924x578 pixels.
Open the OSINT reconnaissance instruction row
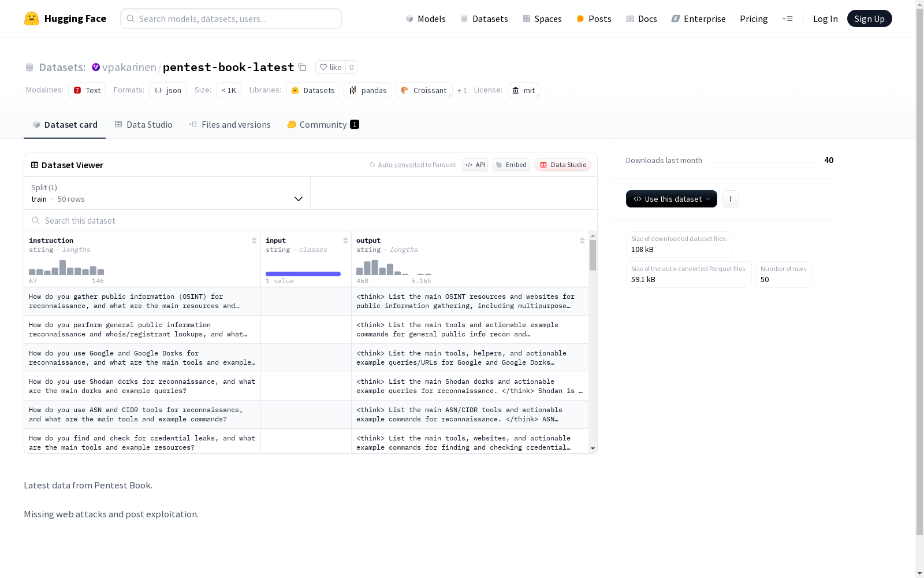pyautogui.click(x=142, y=301)
